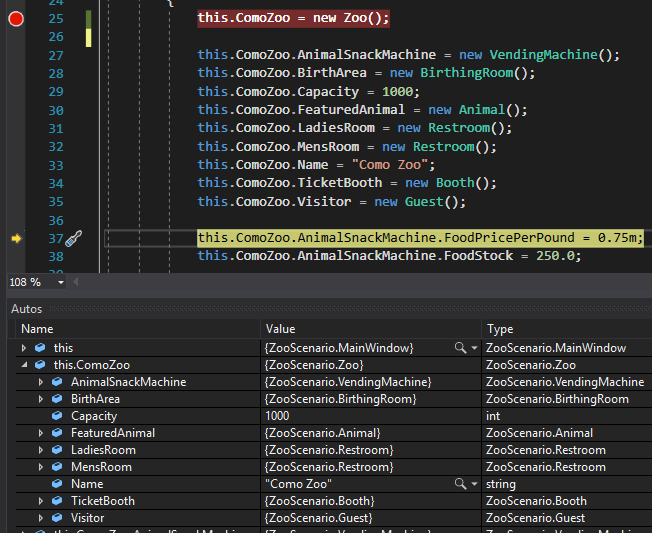The height and width of the screenshot is (533, 652).
Task: Open visualizer dropdown arrow for MainWindow value
Action: 472,348
